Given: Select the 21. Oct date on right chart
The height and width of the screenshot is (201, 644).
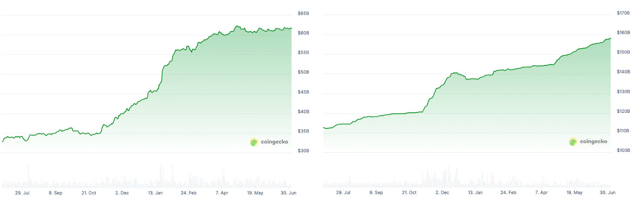Looking at the screenshot, I should pyautogui.click(x=409, y=193).
